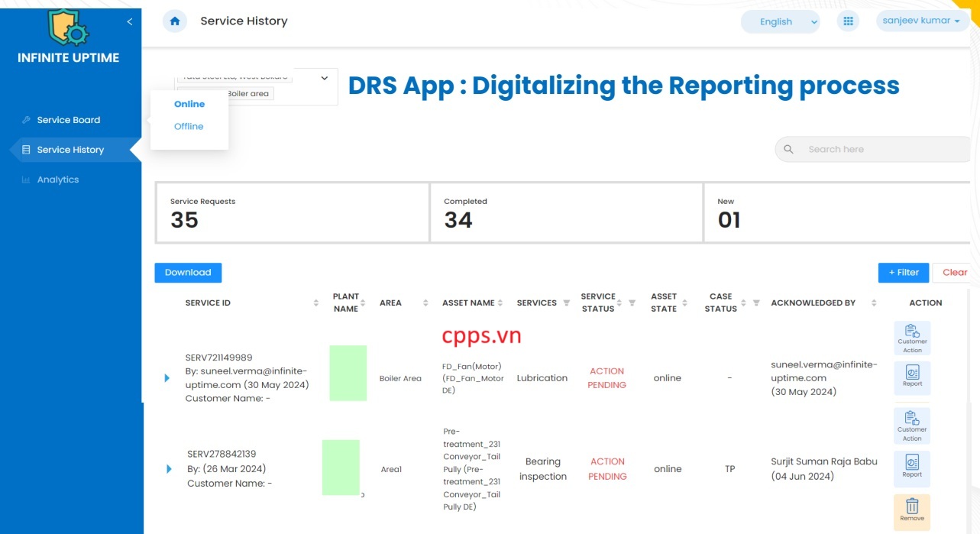980x534 pixels.
Task: Open Service Board in sidebar
Action: point(69,120)
